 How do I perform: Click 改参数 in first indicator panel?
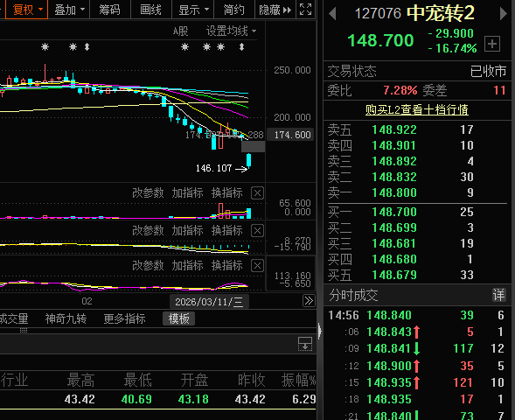coord(148,192)
